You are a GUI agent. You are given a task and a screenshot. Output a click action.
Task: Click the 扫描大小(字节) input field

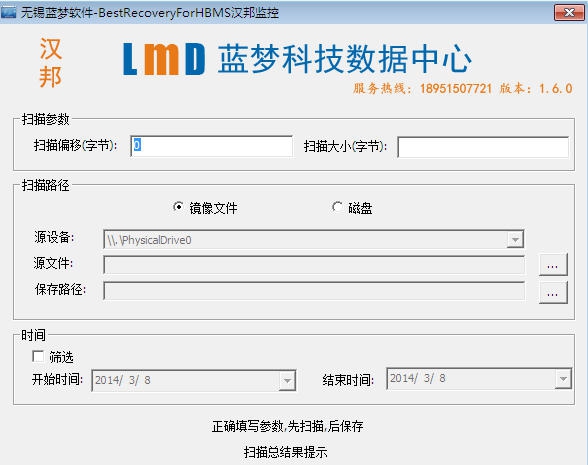(x=483, y=147)
